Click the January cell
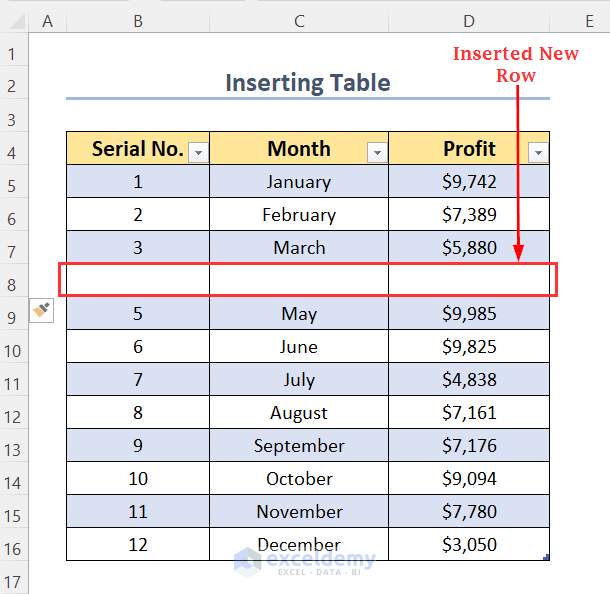Viewport: 610px width, 594px height. (299, 182)
